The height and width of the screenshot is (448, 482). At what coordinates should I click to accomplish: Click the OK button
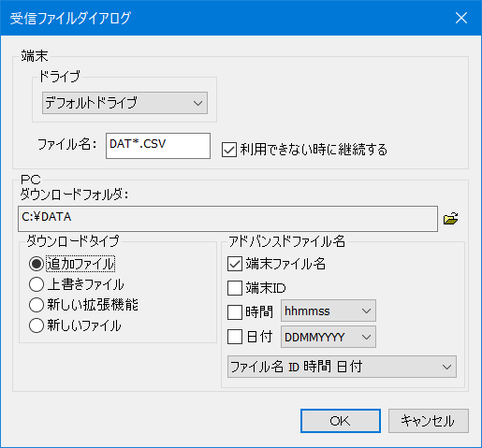coord(341,421)
